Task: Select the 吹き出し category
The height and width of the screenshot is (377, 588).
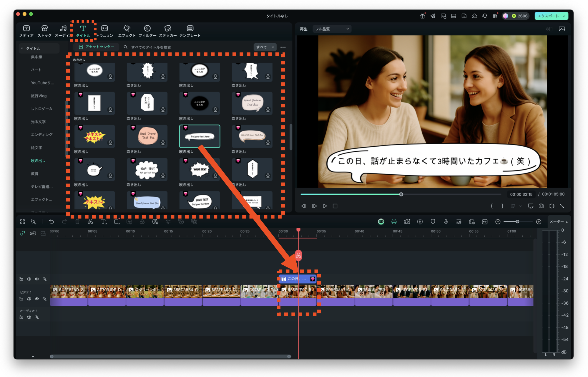Action: point(38,161)
